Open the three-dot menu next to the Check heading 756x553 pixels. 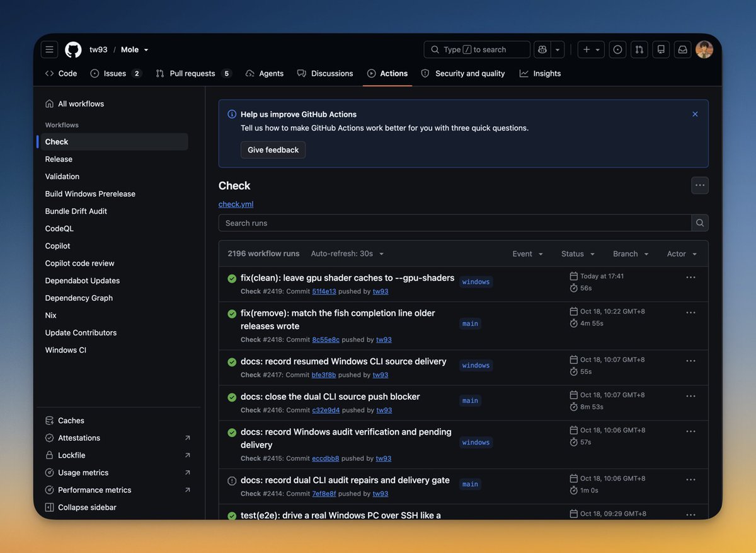[x=700, y=185]
